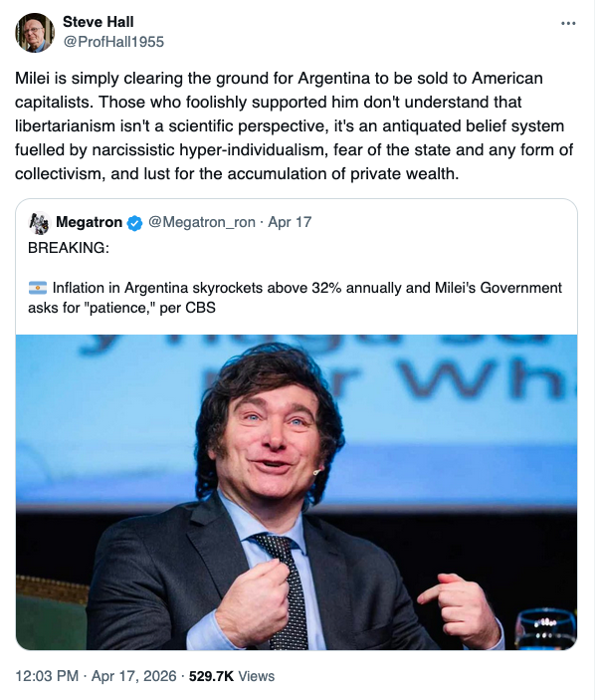Click the quoted text about Argentina inflation

click(x=298, y=298)
